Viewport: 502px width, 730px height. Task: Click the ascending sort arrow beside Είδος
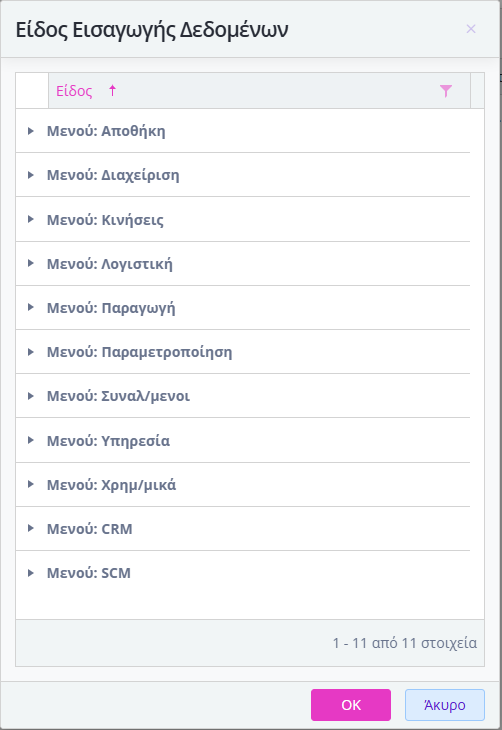click(112, 91)
